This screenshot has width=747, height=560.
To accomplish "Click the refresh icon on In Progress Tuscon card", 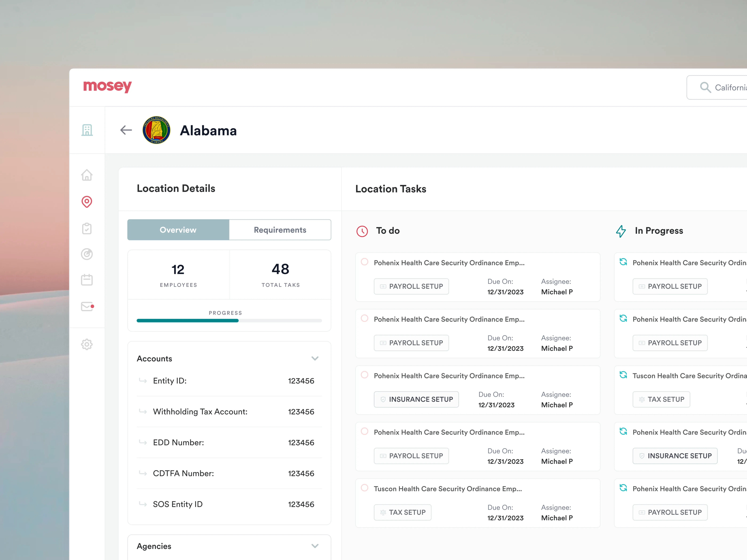I will (623, 375).
